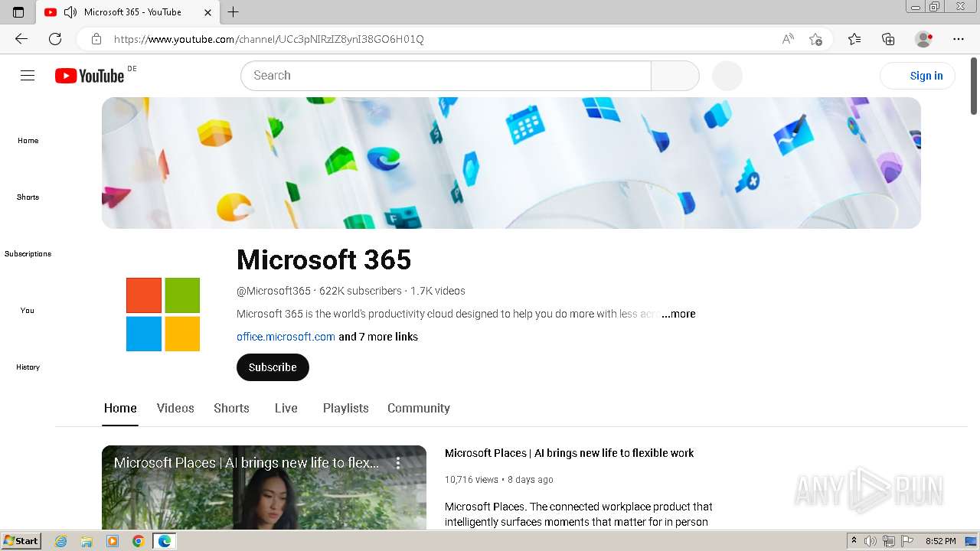The image size is (980, 551).
Task: Open the Edge profile menu
Action: [x=924, y=39]
